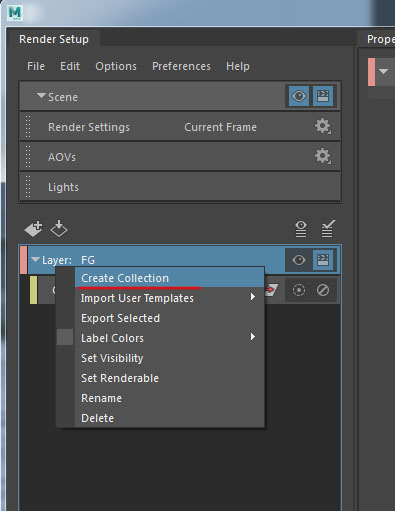The image size is (395, 511).
Task: Click the Render Settings row label
Action: click(89, 127)
